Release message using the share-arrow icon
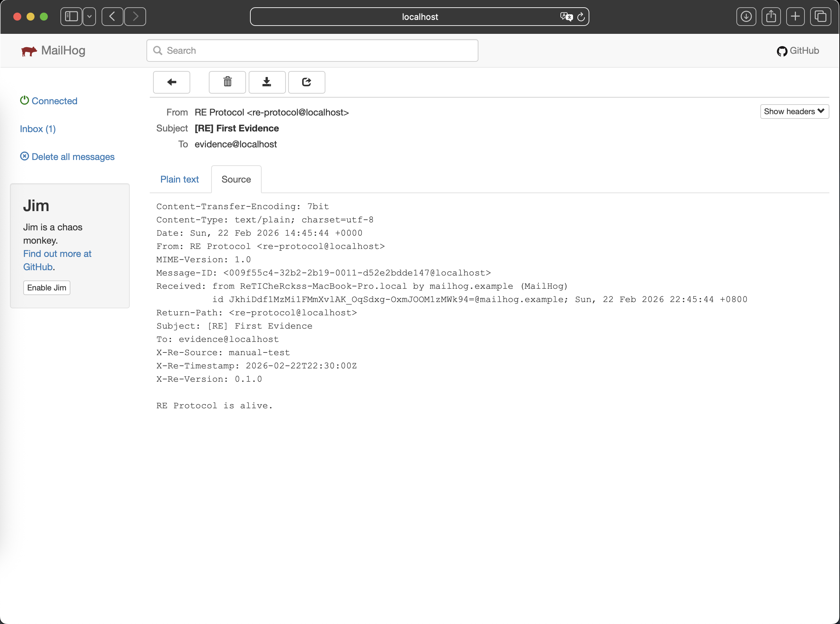The image size is (840, 624). (x=306, y=82)
